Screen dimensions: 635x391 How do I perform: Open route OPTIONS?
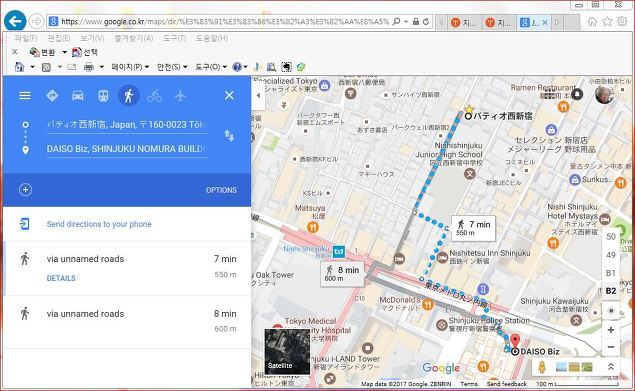tap(221, 190)
